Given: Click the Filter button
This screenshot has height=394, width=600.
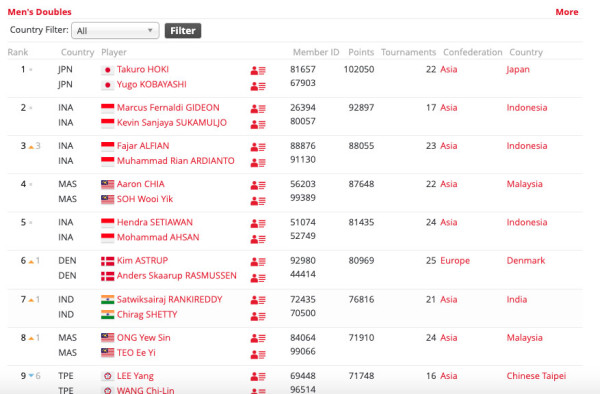Looking at the screenshot, I should [183, 31].
